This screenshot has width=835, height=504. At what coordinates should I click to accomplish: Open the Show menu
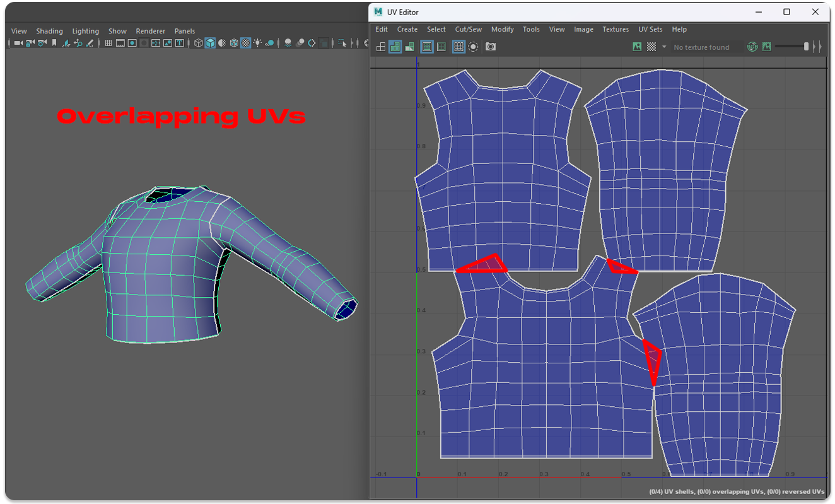pos(117,31)
